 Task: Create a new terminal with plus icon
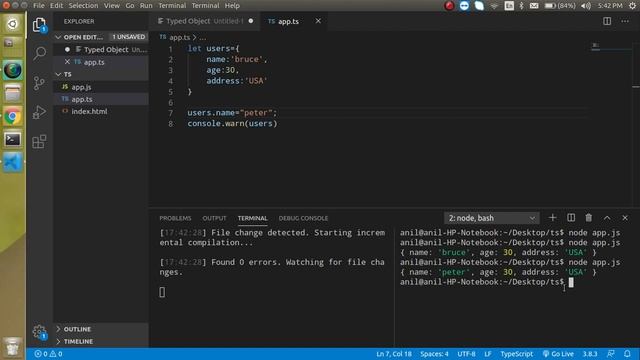click(552, 218)
